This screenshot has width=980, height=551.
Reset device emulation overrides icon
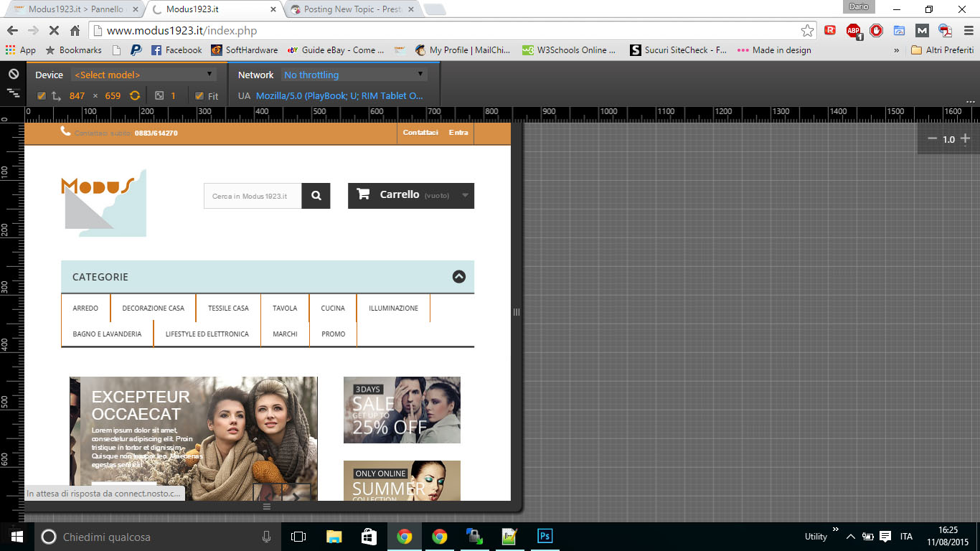click(x=14, y=75)
